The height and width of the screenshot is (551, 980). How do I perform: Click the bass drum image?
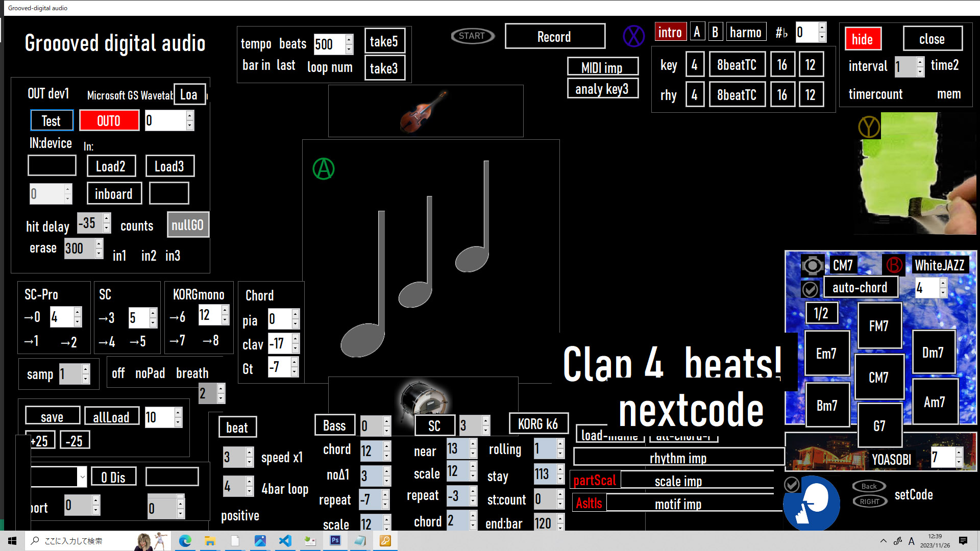pyautogui.click(x=424, y=398)
